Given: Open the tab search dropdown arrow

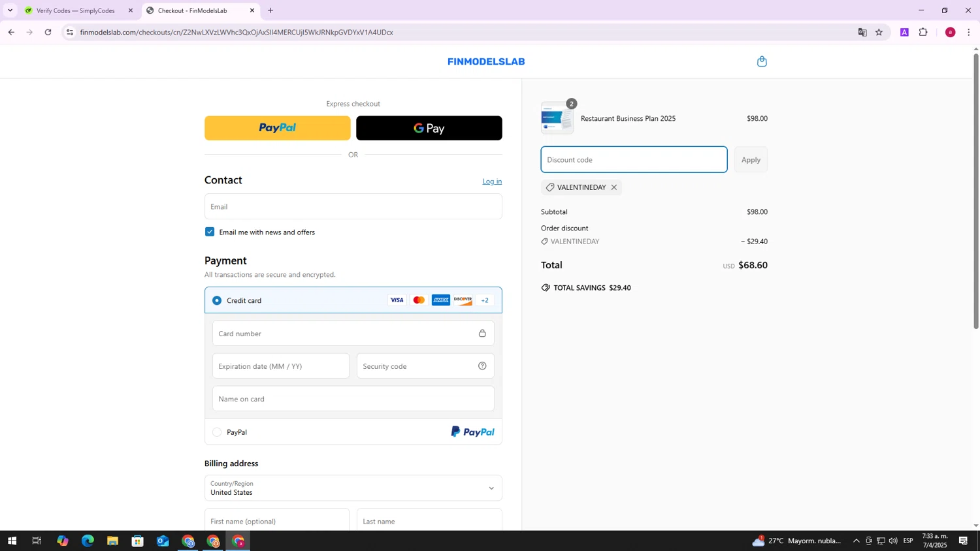Looking at the screenshot, I should point(10,10).
